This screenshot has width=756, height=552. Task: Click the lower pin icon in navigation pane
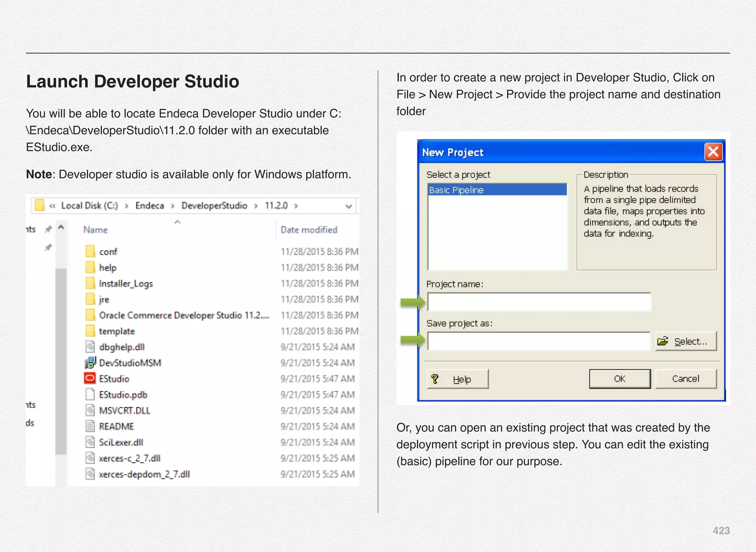click(x=48, y=247)
